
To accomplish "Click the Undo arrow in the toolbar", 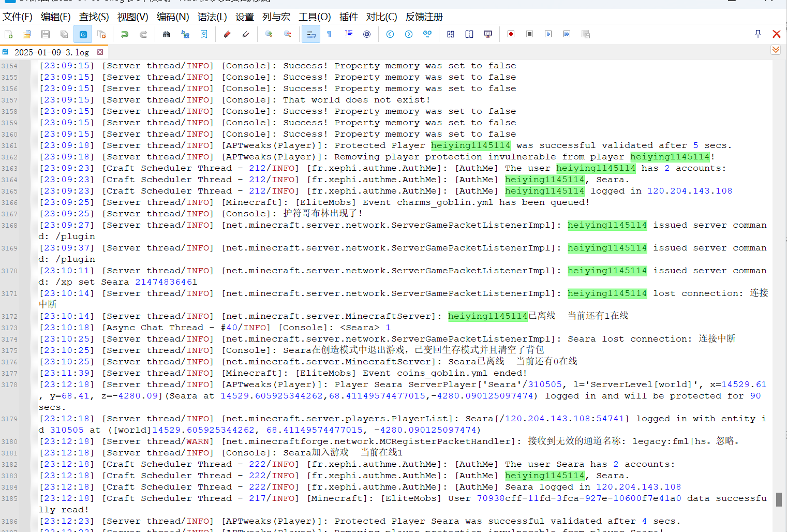I will tap(124, 34).
